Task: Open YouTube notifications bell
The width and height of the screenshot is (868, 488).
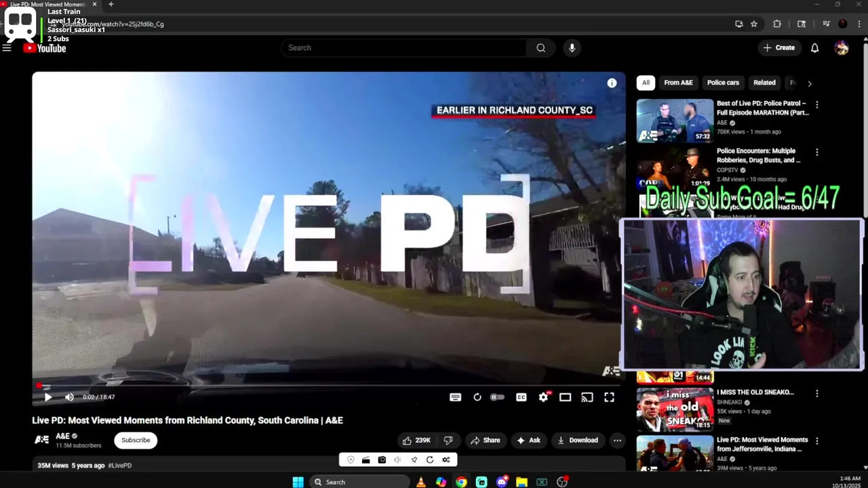Action: 814,48
